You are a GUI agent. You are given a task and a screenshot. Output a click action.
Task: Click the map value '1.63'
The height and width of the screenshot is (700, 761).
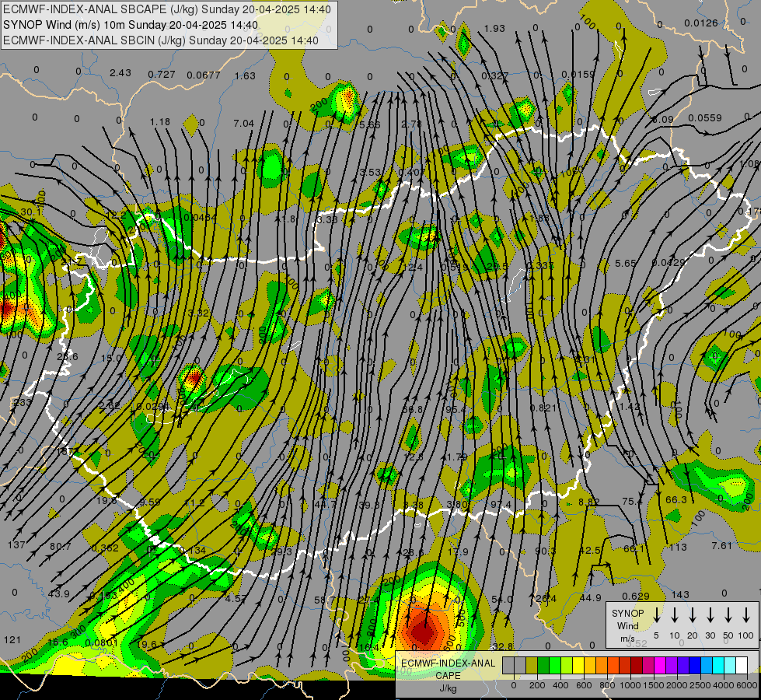point(245,75)
